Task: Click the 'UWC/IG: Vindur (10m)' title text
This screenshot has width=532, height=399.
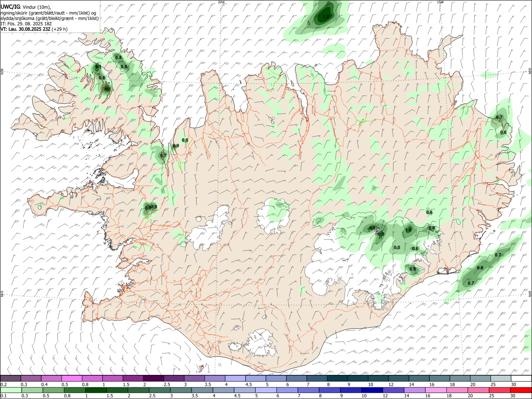Action: pyautogui.click(x=26, y=7)
